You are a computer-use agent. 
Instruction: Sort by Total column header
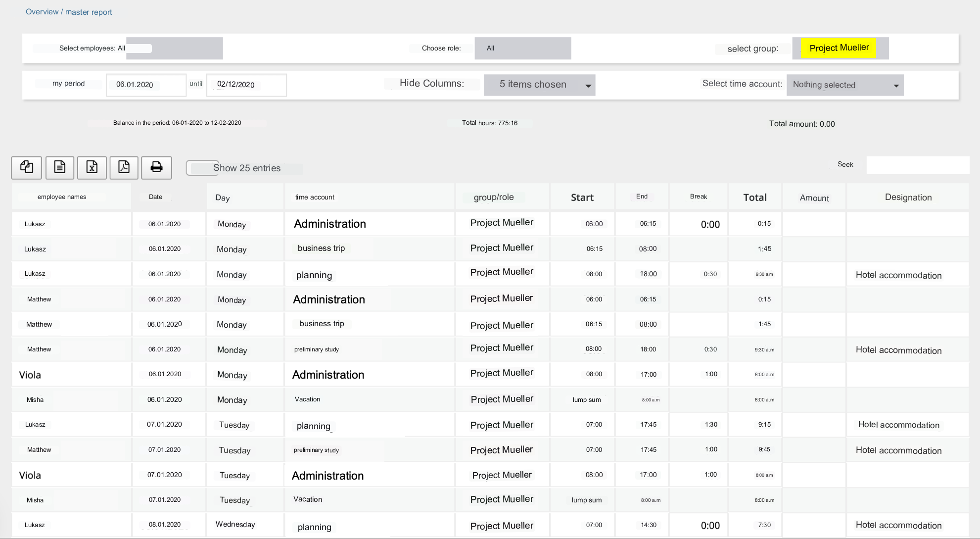(755, 197)
